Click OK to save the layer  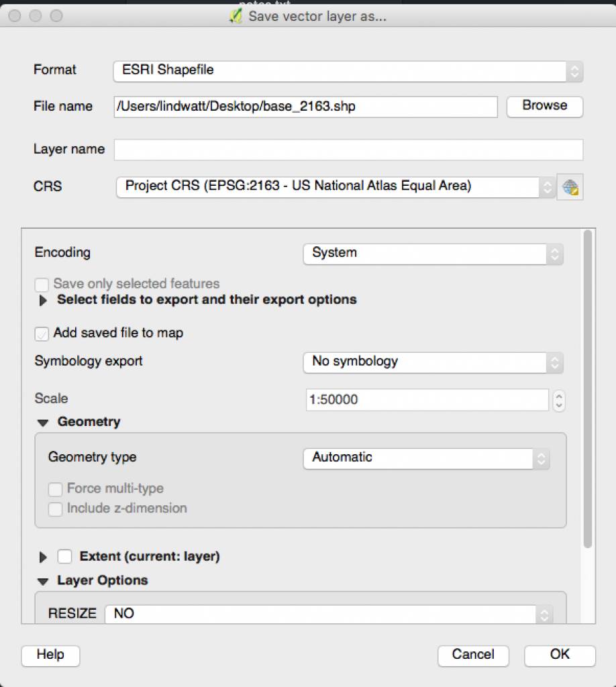(x=560, y=655)
